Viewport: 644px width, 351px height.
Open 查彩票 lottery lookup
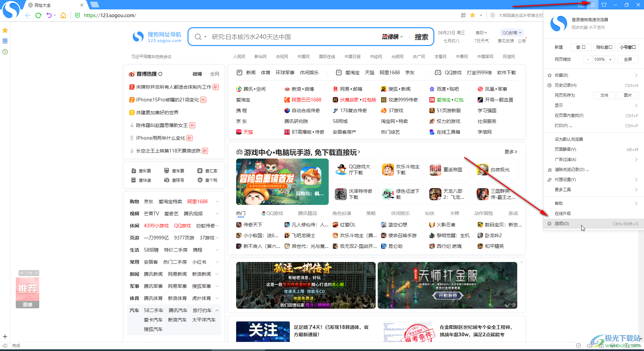[x=141, y=171]
